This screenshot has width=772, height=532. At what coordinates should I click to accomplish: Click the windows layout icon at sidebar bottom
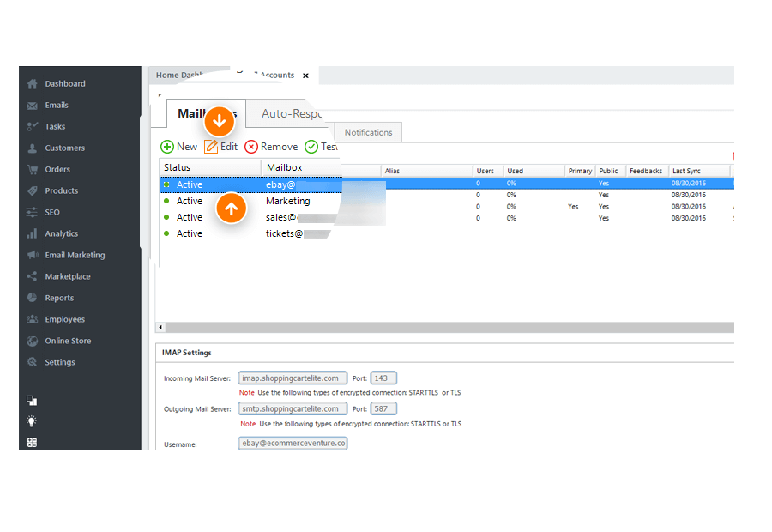coord(32,401)
